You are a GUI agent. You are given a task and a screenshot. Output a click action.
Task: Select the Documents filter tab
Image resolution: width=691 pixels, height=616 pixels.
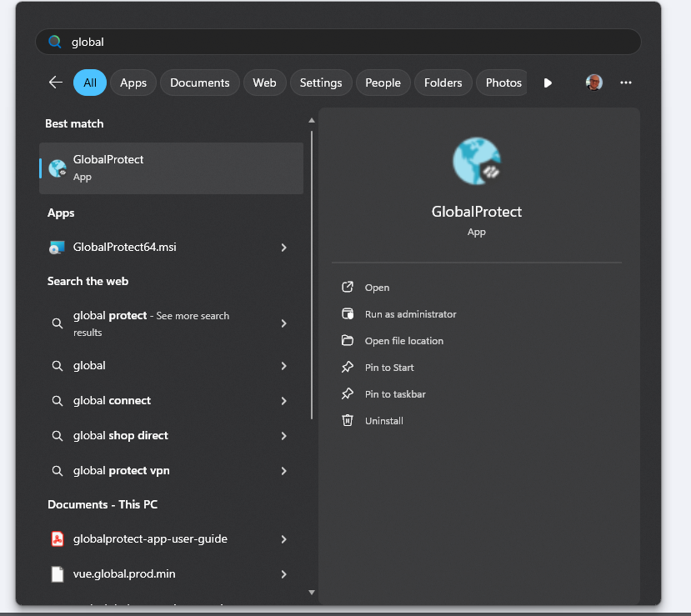(199, 83)
